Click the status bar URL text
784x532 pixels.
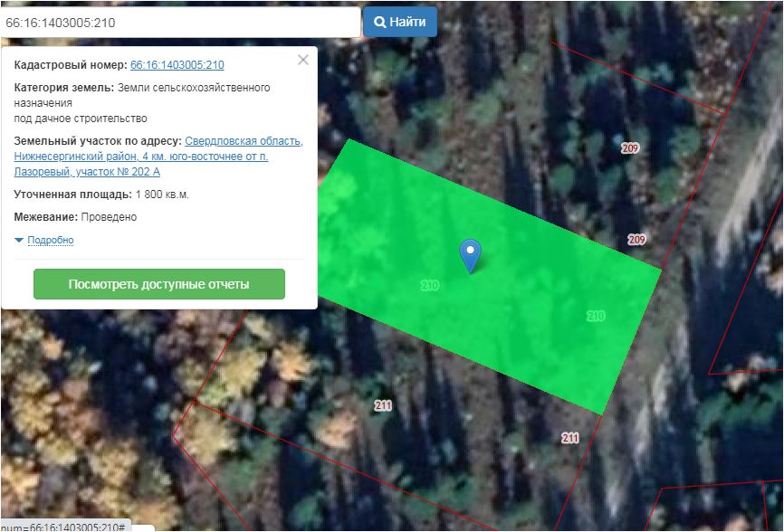[65, 527]
